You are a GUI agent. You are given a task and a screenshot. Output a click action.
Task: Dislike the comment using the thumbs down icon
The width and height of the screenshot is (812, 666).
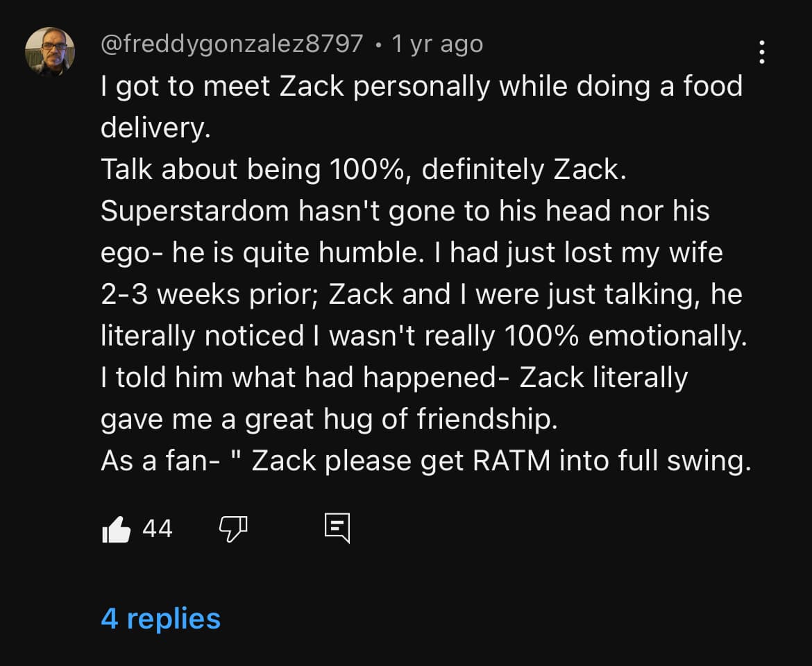pyautogui.click(x=233, y=528)
